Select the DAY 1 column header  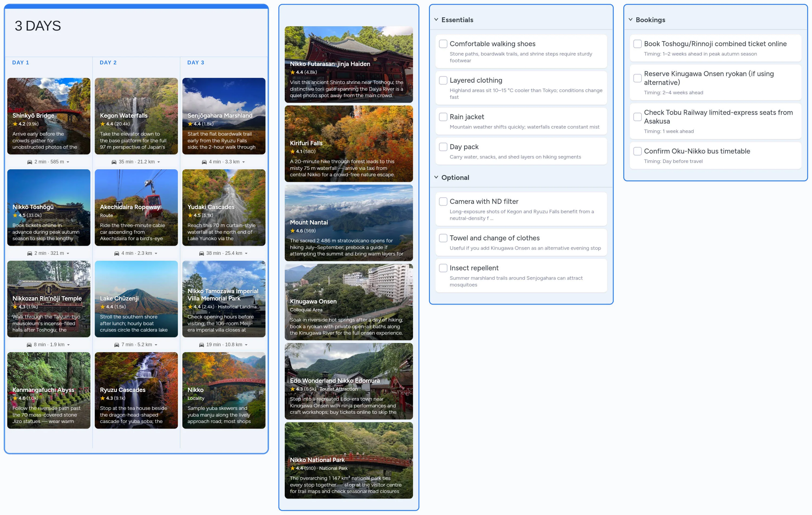click(21, 62)
